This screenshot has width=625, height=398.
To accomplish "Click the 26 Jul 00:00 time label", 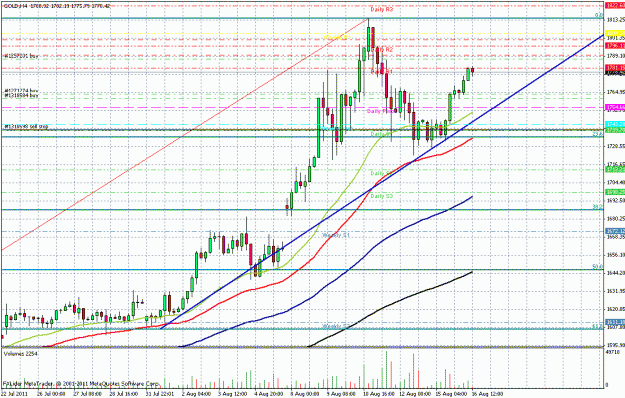I will (51, 394).
